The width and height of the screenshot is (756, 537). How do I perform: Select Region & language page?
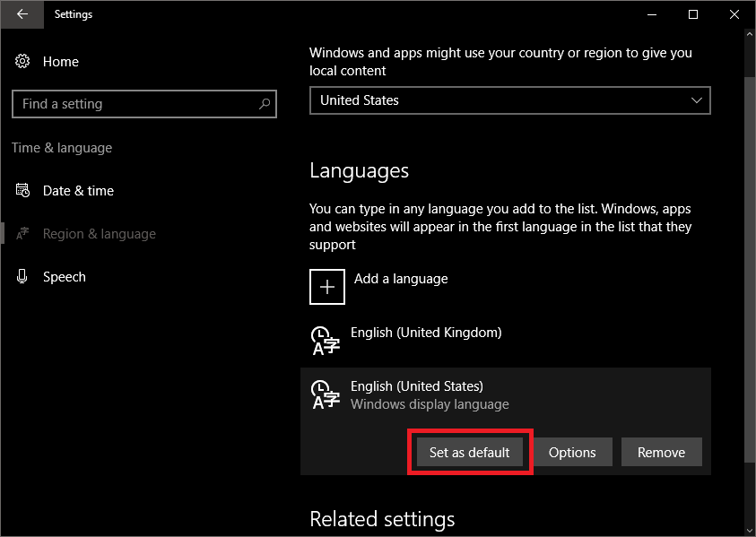100,234
